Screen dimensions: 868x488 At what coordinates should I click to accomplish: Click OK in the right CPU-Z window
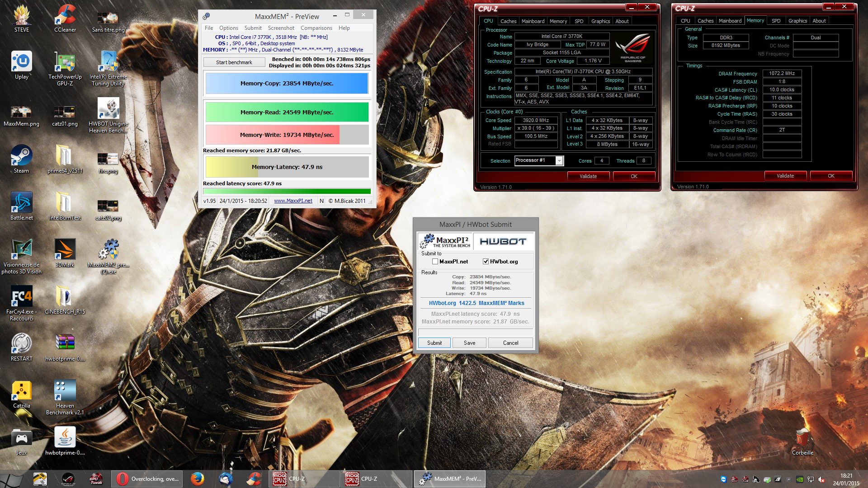pyautogui.click(x=831, y=176)
